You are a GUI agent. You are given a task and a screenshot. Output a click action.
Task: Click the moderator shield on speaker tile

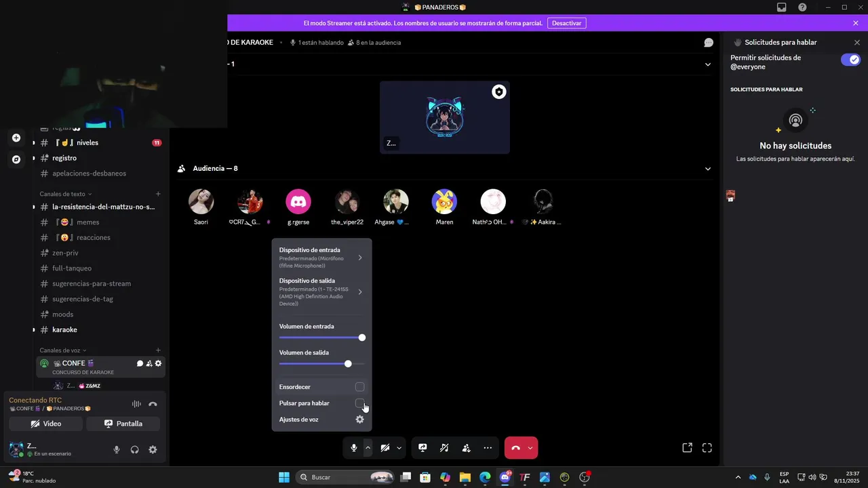[x=499, y=91]
